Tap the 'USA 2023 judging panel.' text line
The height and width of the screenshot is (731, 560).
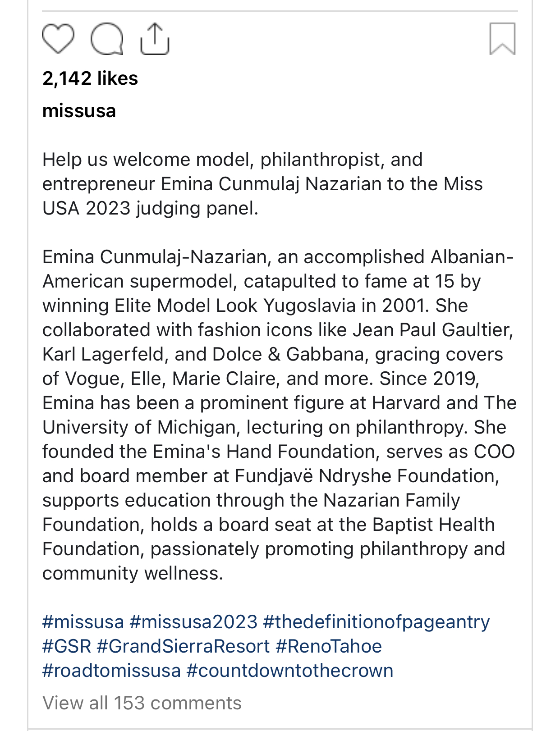(150, 208)
